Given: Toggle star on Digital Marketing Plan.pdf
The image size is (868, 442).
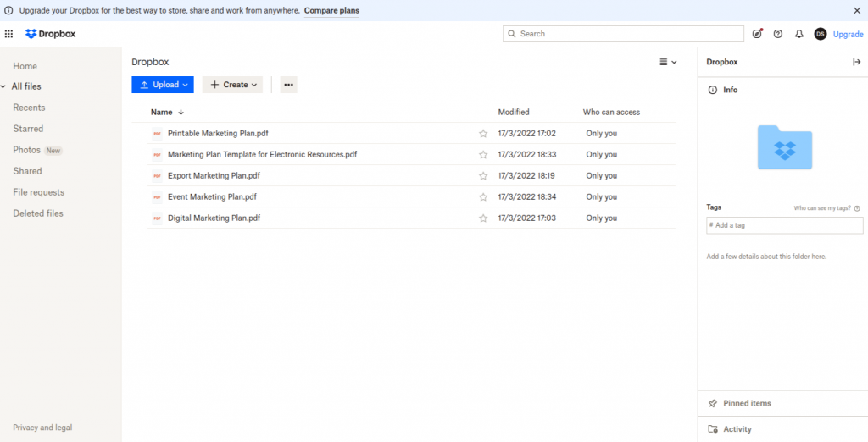Looking at the screenshot, I should 483,218.
